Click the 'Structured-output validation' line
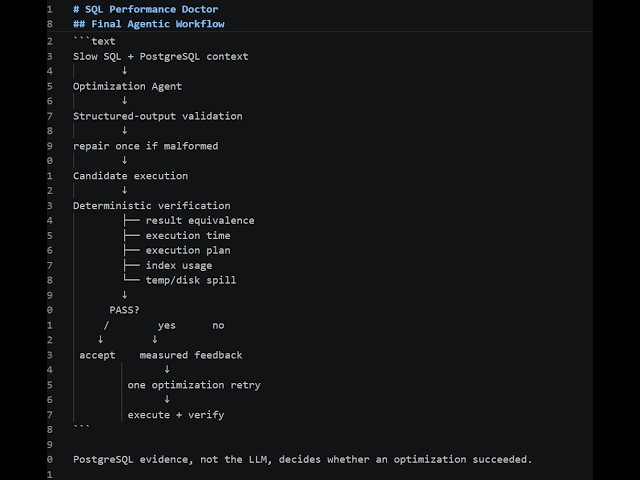Viewport: 640px width, 480px height. click(158, 116)
